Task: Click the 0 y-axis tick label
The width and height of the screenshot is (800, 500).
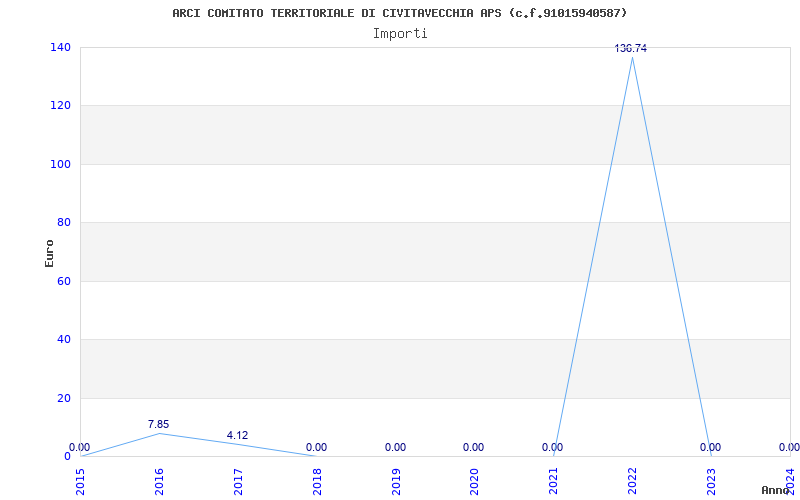Action: click(67, 456)
